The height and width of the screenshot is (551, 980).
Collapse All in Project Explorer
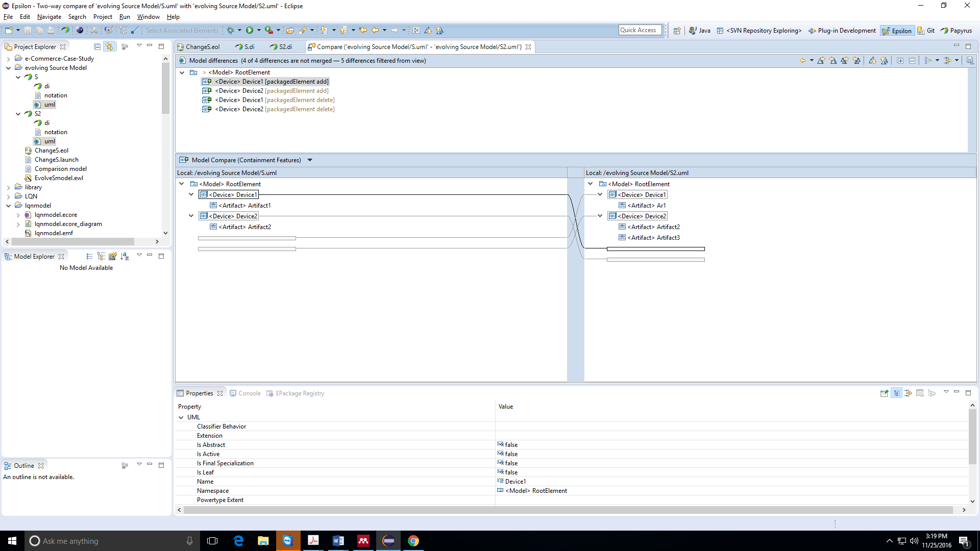tap(97, 46)
